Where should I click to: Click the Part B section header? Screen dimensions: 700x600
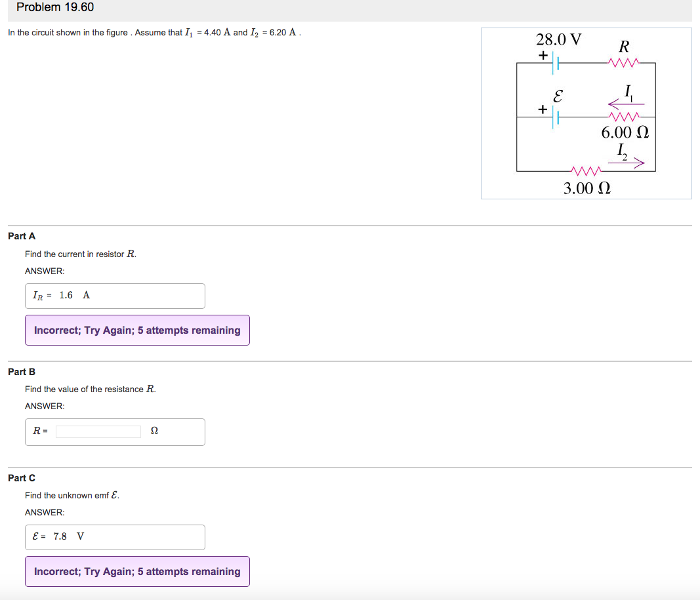click(x=20, y=371)
